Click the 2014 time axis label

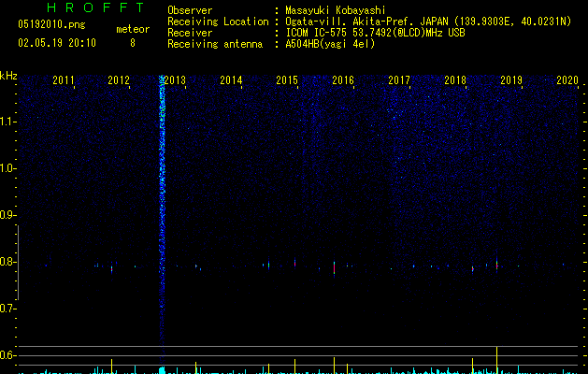[231, 80]
